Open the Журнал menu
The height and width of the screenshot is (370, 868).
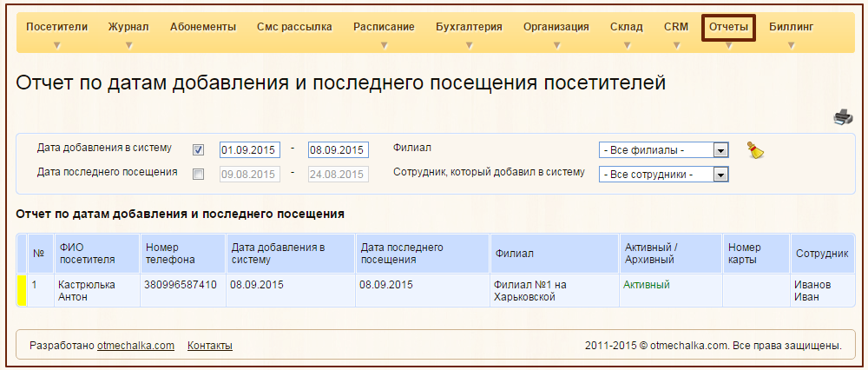(x=128, y=27)
